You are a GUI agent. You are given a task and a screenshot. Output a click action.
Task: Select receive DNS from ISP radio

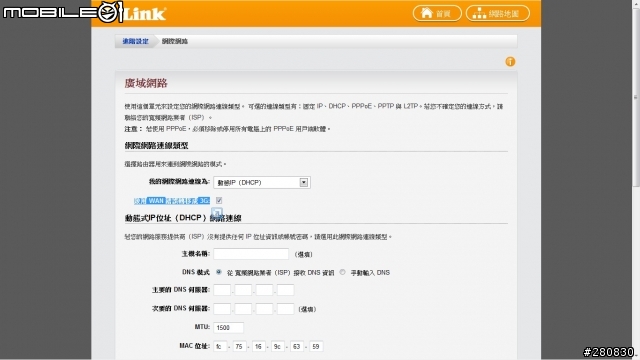[x=219, y=272]
